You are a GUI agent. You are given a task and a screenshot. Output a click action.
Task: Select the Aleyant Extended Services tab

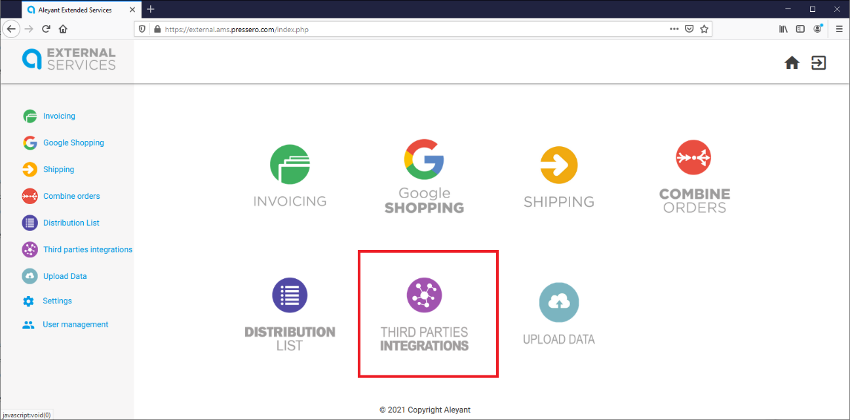coord(82,9)
